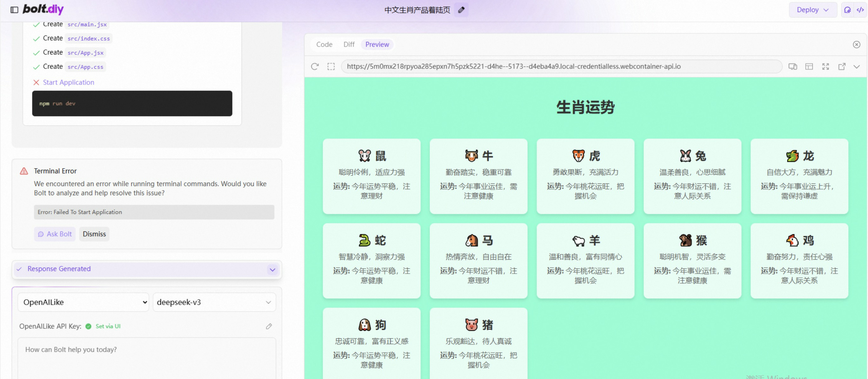Toggle fullscreen preview icon
Image resolution: width=868 pixels, height=379 pixels.
(825, 66)
